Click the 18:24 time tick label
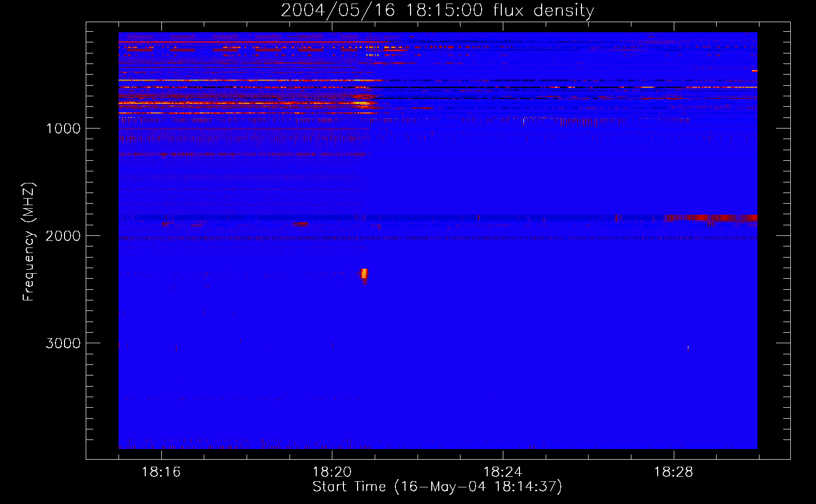816x504 pixels. (503, 472)
